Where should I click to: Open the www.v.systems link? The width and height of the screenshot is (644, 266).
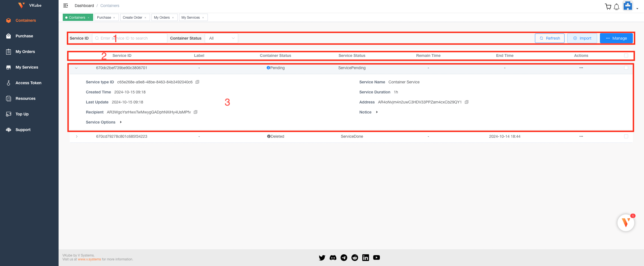tap(89, 259)
